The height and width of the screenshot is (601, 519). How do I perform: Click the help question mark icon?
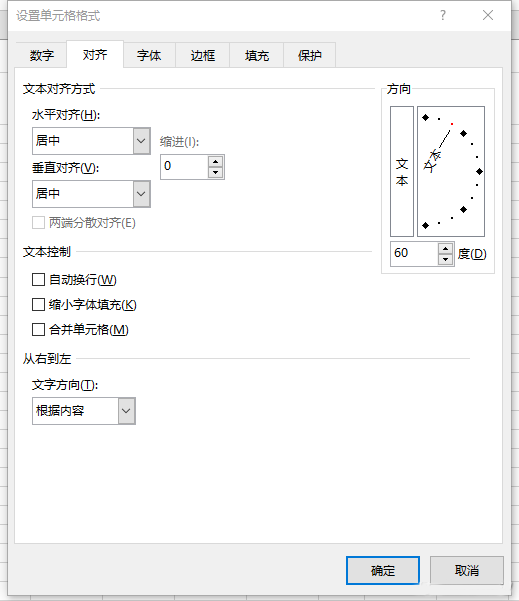click(x=443, y=15)
